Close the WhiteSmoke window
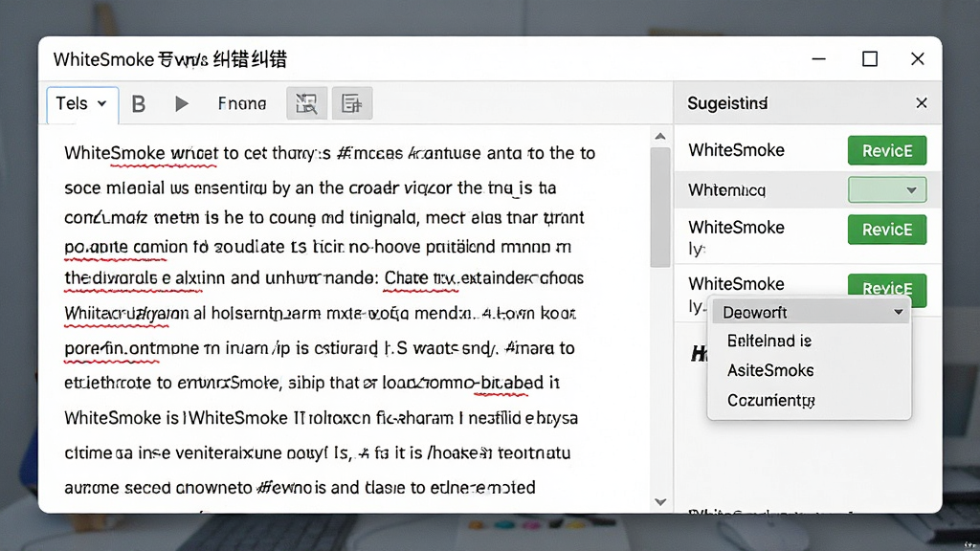Screen dimensions: 980x551 point(918,58)
